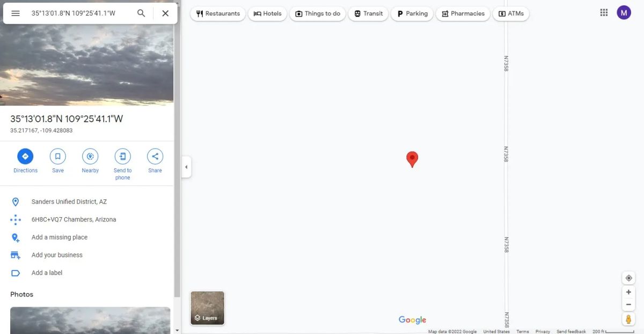Viewport: 644px width, 334px height.
Task: Search Nearby this location
Action: click(x=90, y=161)
